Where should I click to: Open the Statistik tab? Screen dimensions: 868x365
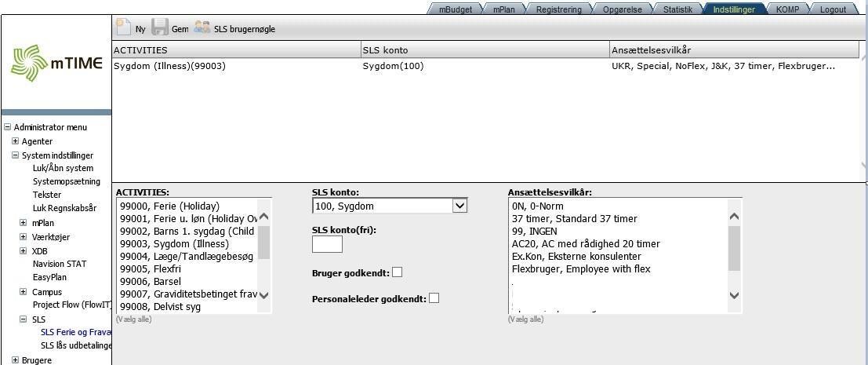tap(677, 9)
